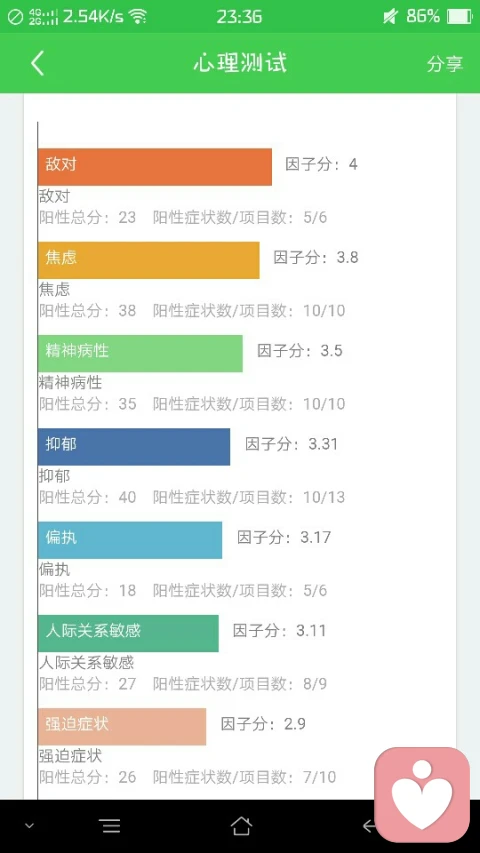Open the pink heart floating icon
The width and height of the screenshot is (480, 853).
click(x=422, y=795)
